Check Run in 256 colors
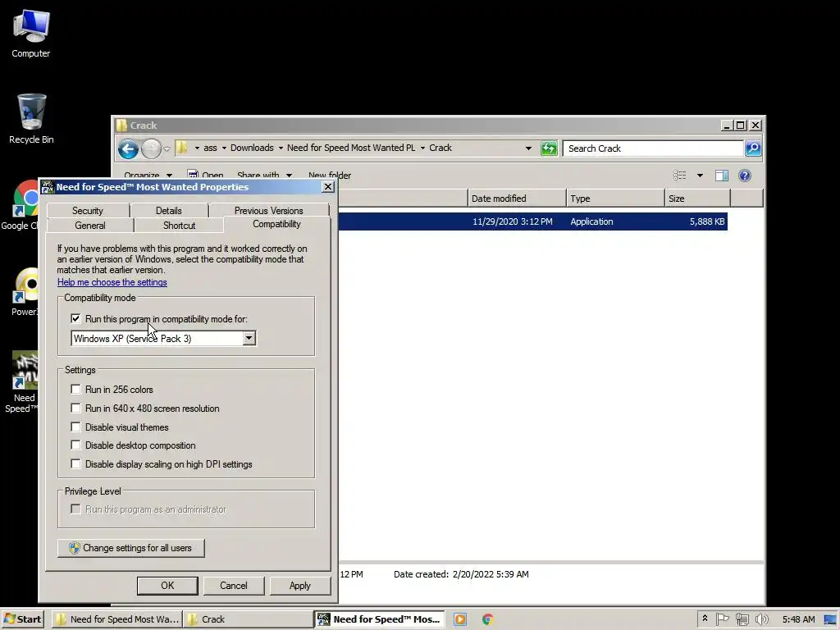The height and width of the screenshot is (630, 840). click(x=75, y=390)
